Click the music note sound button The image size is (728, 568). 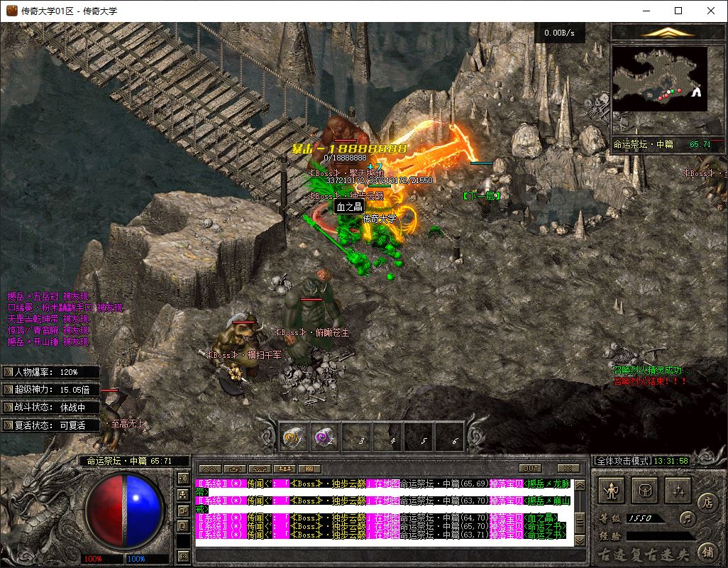pos(687,518)
